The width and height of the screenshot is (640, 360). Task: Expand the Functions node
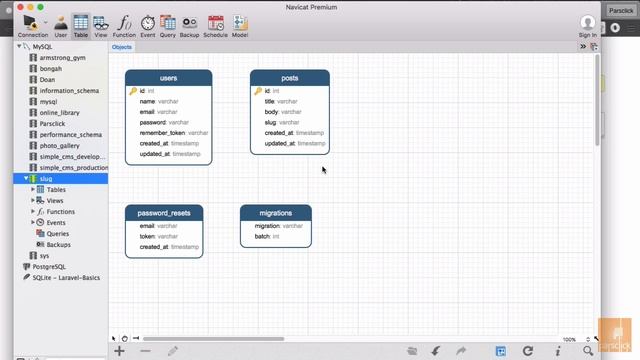tap(33, 211)
